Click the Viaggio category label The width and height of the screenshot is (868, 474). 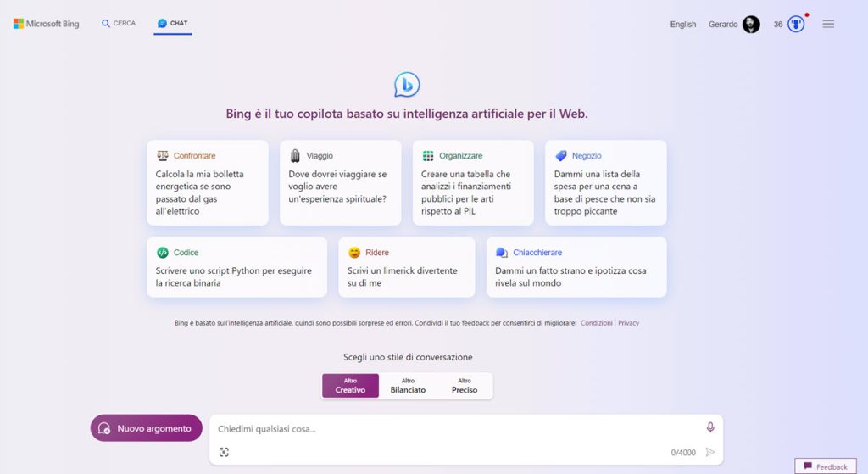[320, 156]
